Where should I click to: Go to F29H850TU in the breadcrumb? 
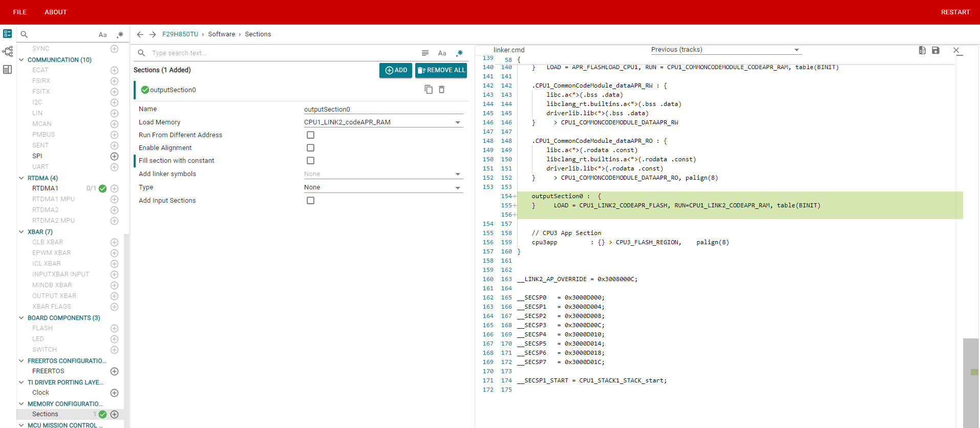[180, 34]
